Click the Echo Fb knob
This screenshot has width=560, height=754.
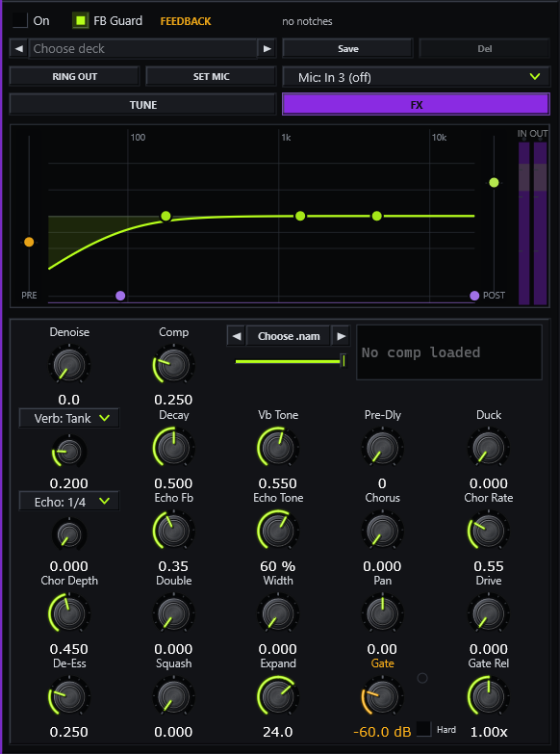coord(173,531)
